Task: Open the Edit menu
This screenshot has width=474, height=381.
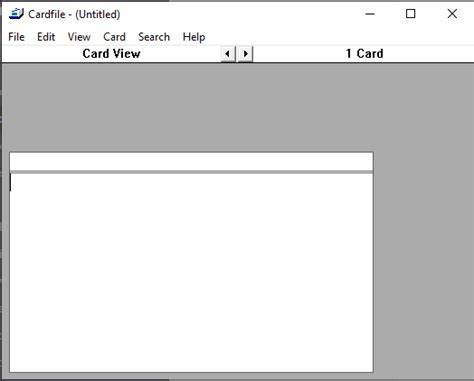Action: click(46, 37)
